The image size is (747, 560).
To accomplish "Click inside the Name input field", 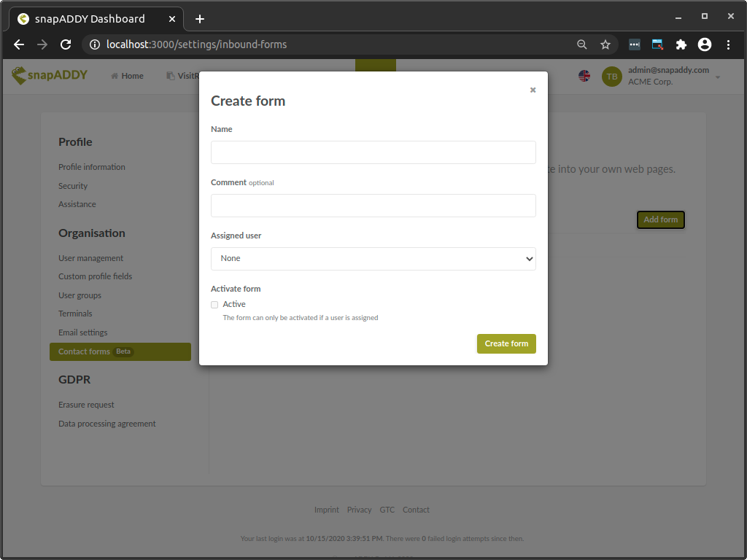I will coord(373,152).
